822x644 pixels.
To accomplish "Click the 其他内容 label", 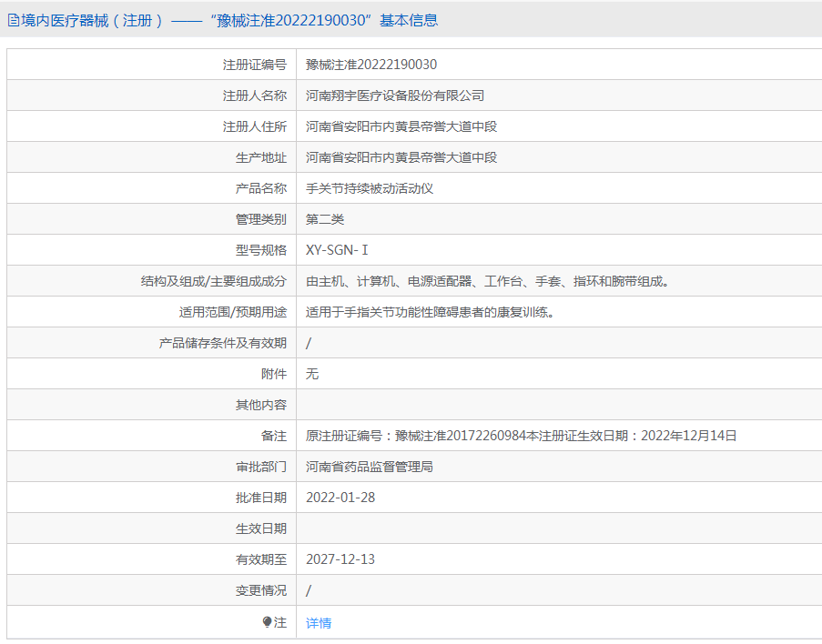I will coord(260,405).
